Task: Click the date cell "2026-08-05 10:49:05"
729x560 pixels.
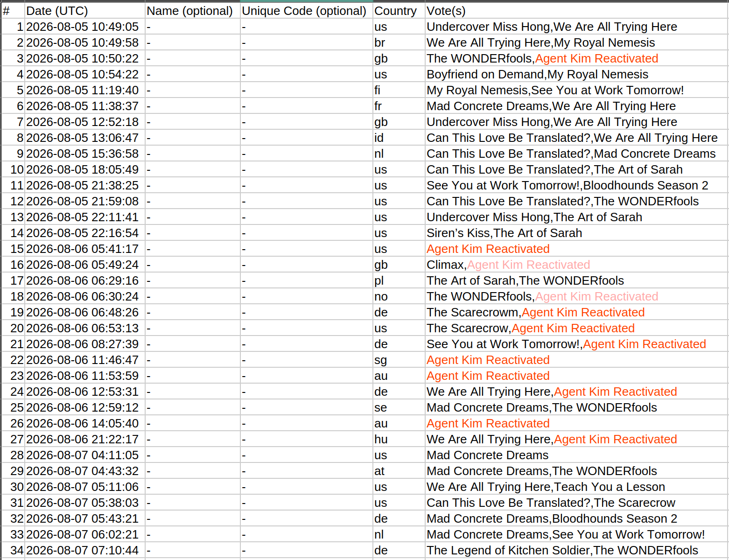Action: 85,27
